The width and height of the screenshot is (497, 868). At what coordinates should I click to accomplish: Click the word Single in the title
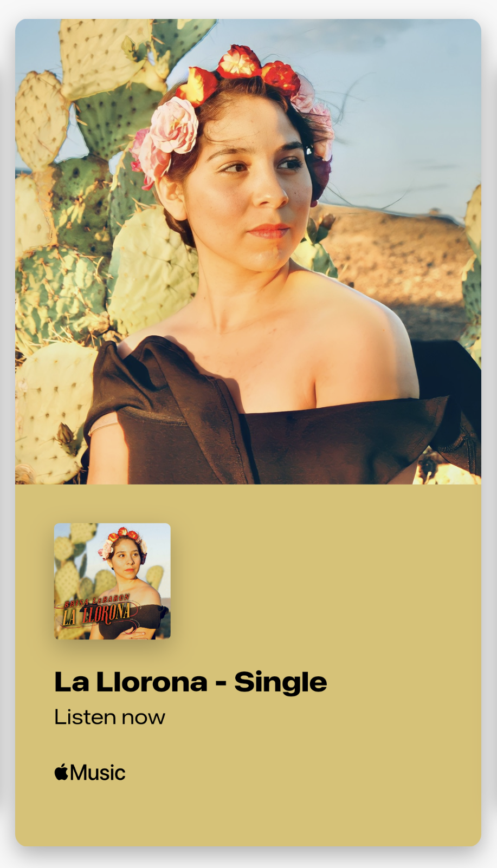[x=281, y=682]
